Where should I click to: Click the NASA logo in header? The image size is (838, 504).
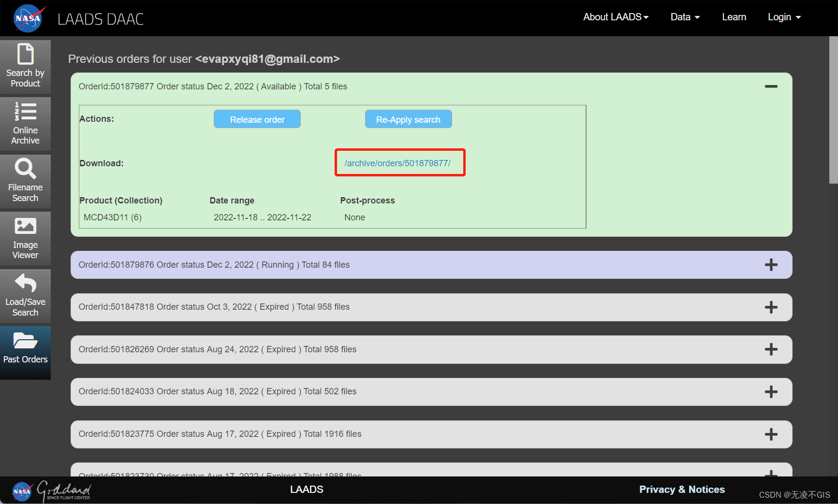pyautogui.click(x=29, y=18)
